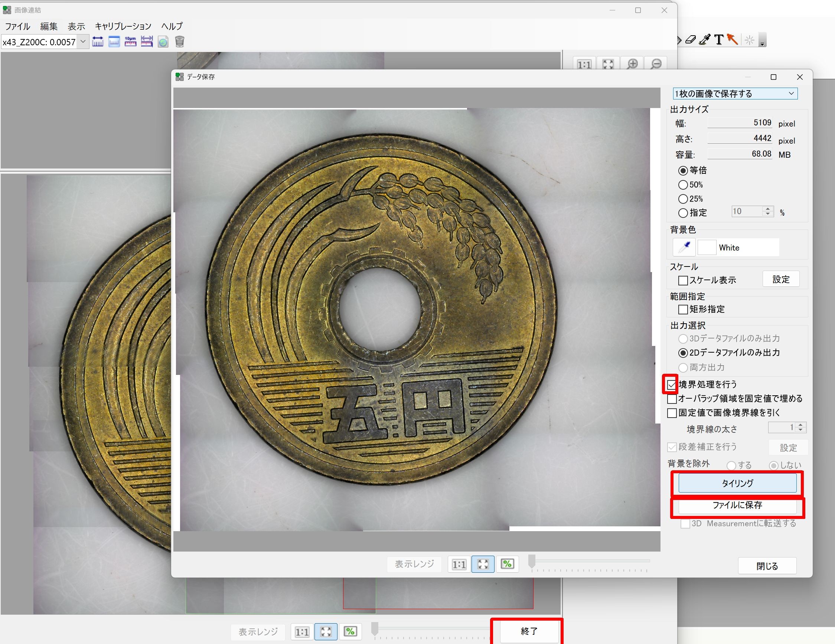The image size is (835, 644).
Task: Enable the スケール表示 checkbox
Action: 683,281
